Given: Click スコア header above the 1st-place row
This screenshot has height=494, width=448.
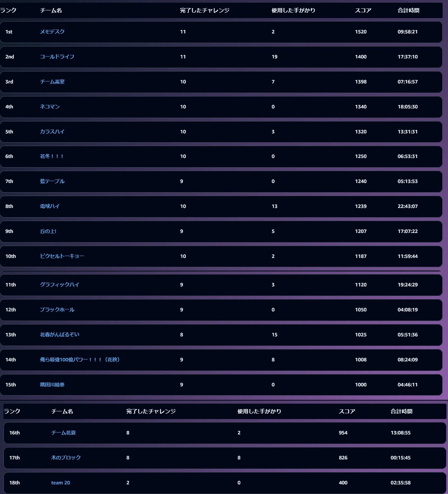Looking at the screenshot, I should [x=363, y=10].
